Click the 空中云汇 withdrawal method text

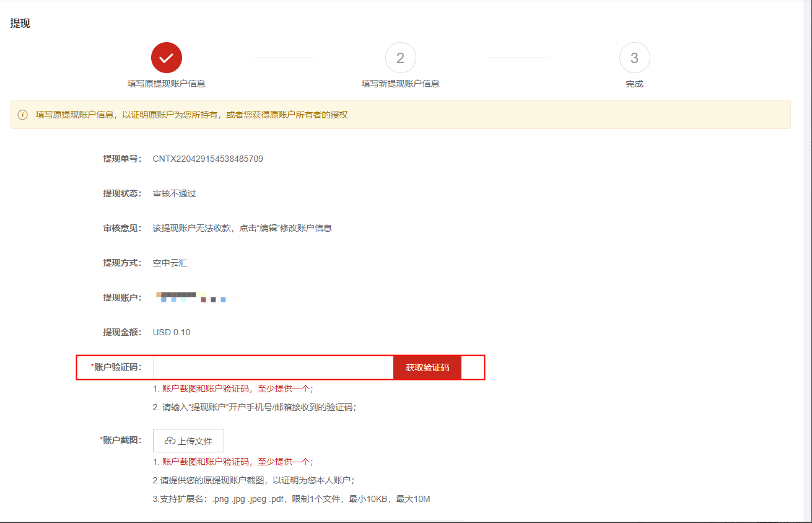[170, 263]
